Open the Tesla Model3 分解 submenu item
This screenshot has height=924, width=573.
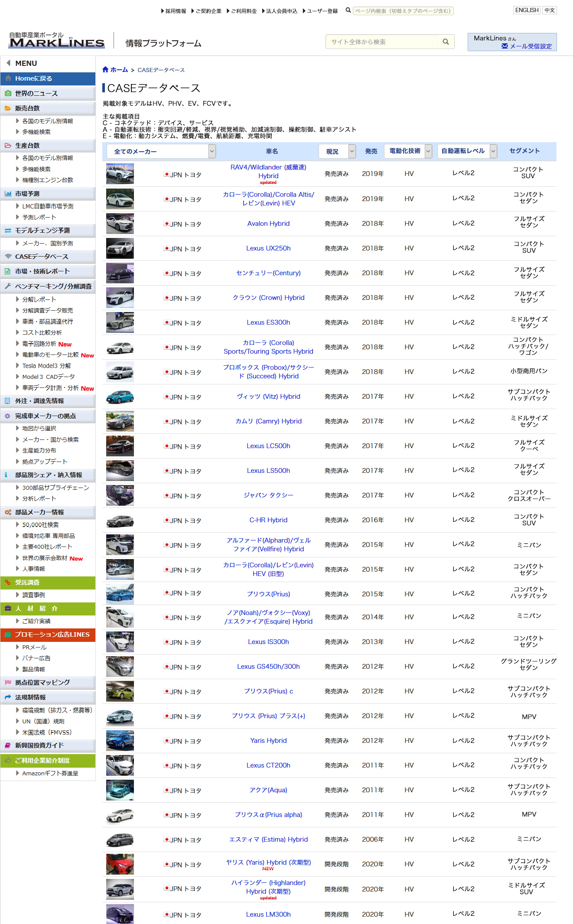(x=46, y=366)
